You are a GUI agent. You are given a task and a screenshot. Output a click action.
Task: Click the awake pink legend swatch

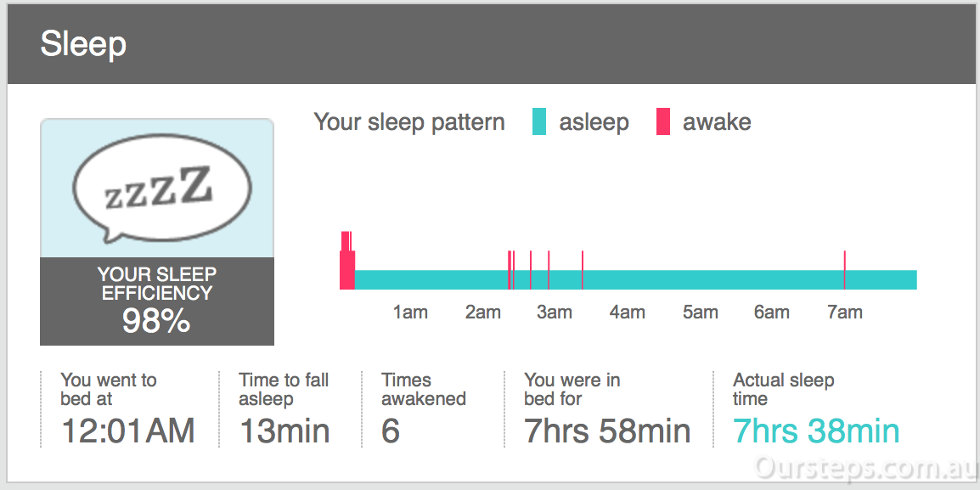[662, 121]
